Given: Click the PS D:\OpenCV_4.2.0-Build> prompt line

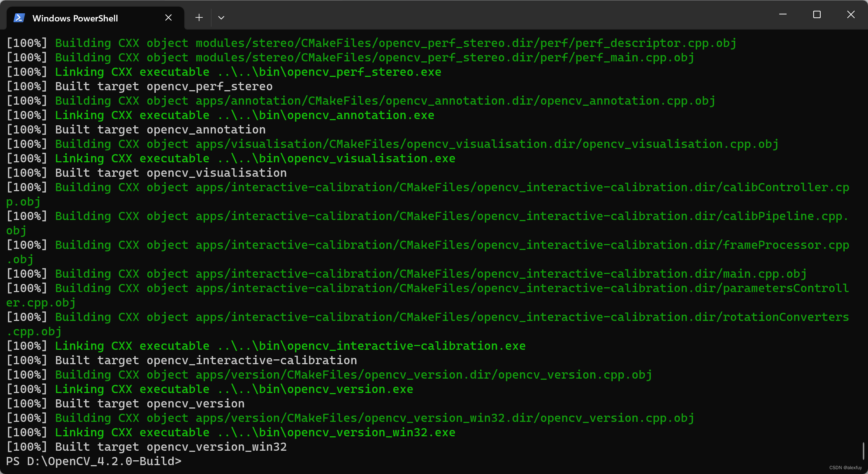Looking at the screenshot, I should point(94,461).
